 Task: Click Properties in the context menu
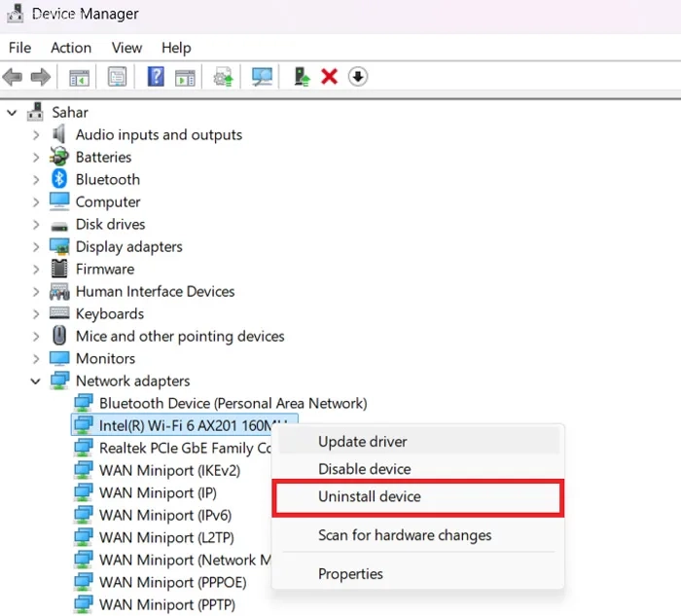point(350,574)
